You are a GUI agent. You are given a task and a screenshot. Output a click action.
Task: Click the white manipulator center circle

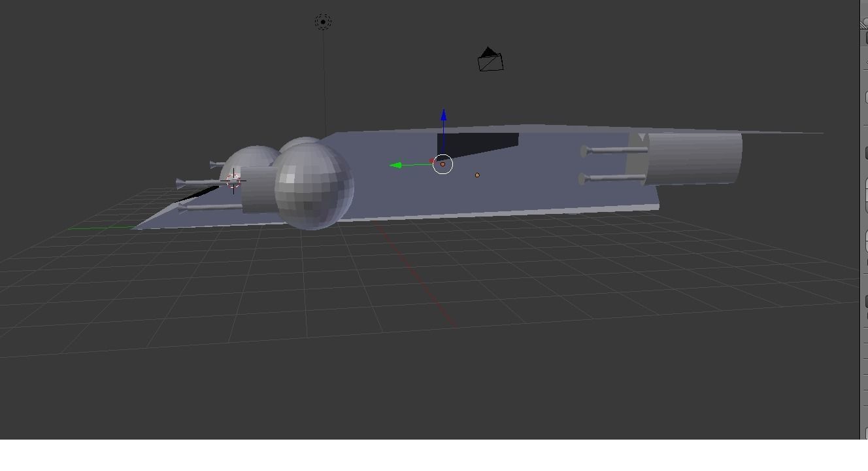pos(443,164)
